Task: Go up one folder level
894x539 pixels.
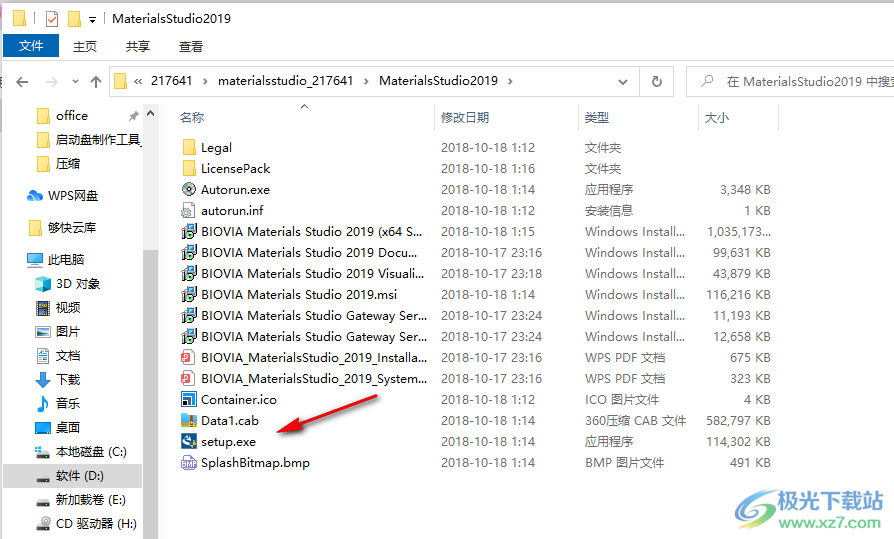Action: (96, 82)
